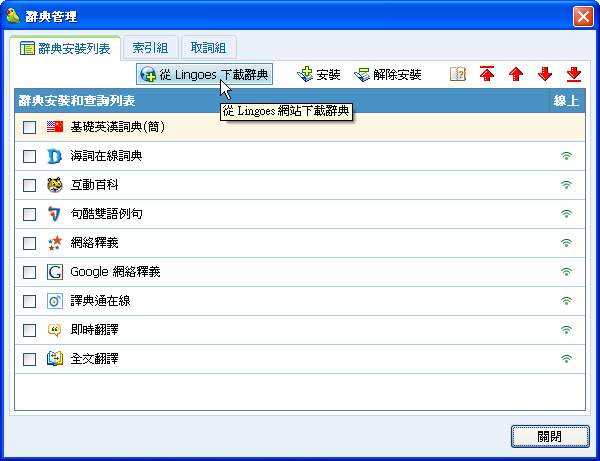Viewport: 600px width, 461px height.
Task: Check 全文翻譯 checkbox
Action: coord(29,359)
